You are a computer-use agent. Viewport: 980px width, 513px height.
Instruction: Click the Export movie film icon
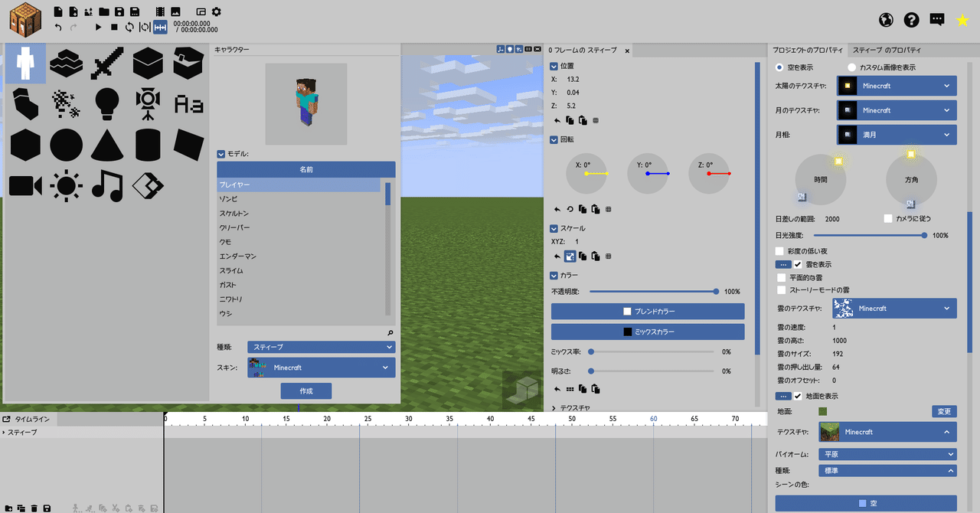(159, 11)
